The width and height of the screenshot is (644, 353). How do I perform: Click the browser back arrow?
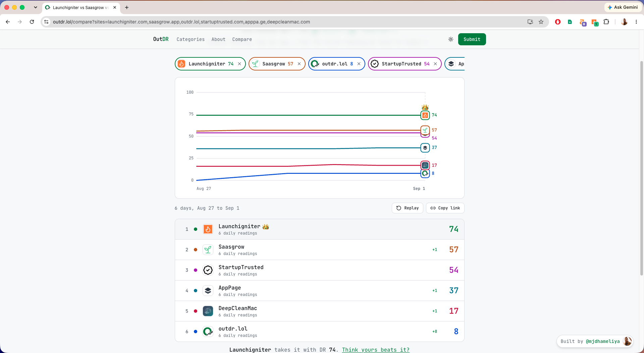(x=8, y=22)
